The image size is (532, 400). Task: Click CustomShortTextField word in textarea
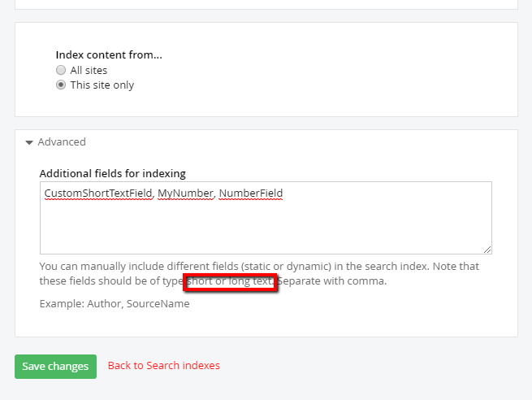pyautogui.click(x=98, y=193)
